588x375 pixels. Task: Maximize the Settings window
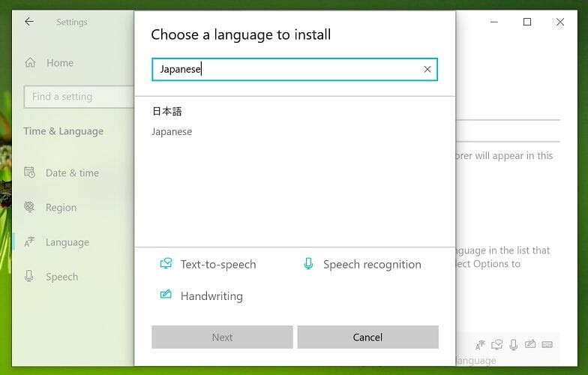click(527, 22)
